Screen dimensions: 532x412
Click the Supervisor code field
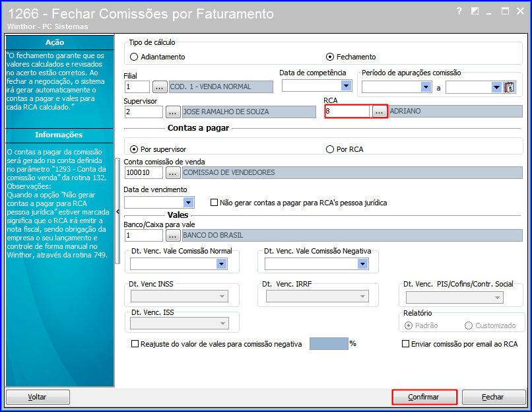click(144, 112)
